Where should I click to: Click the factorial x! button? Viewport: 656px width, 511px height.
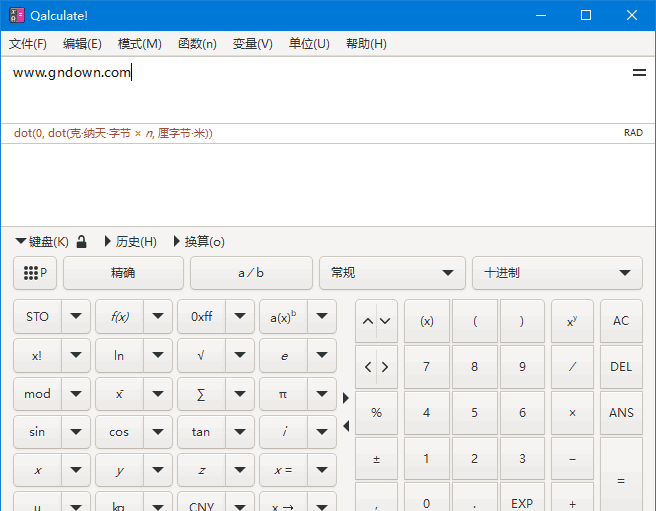coord(37,355)
